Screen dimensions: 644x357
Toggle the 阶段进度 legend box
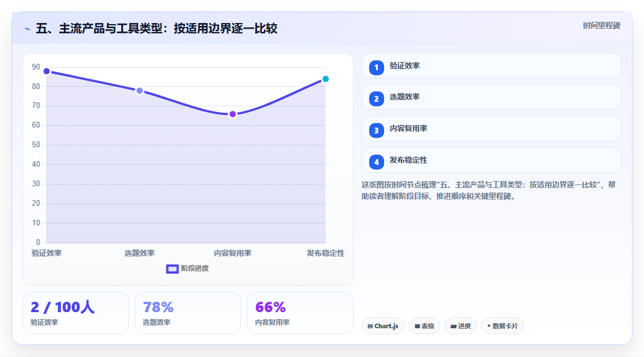click(172, 268)
